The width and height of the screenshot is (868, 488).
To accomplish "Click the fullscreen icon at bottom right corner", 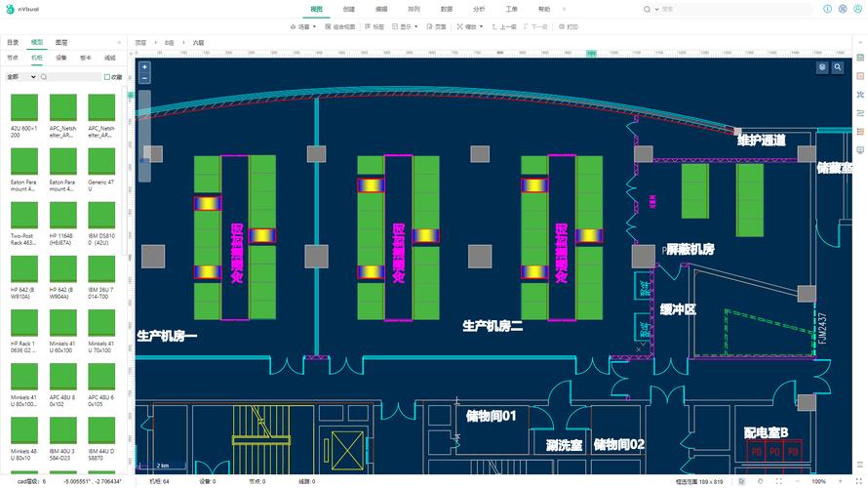I will (858, 481).
